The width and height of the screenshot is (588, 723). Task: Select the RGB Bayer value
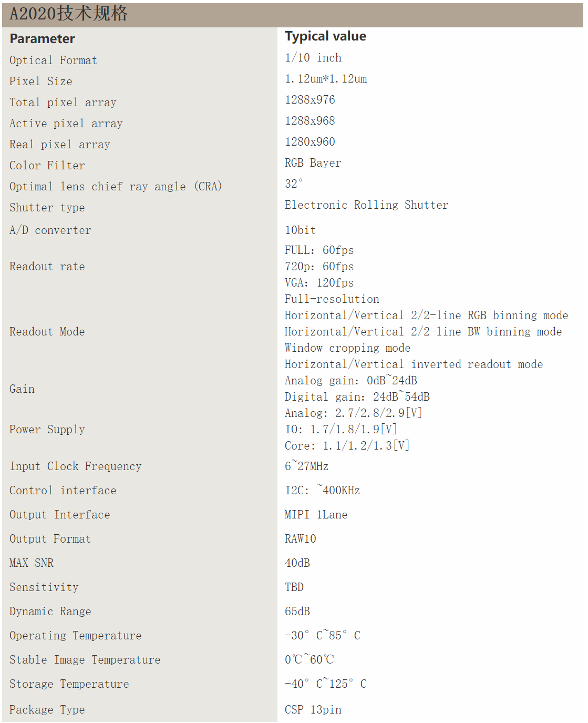pyautogui.click(x=313, y=163)
